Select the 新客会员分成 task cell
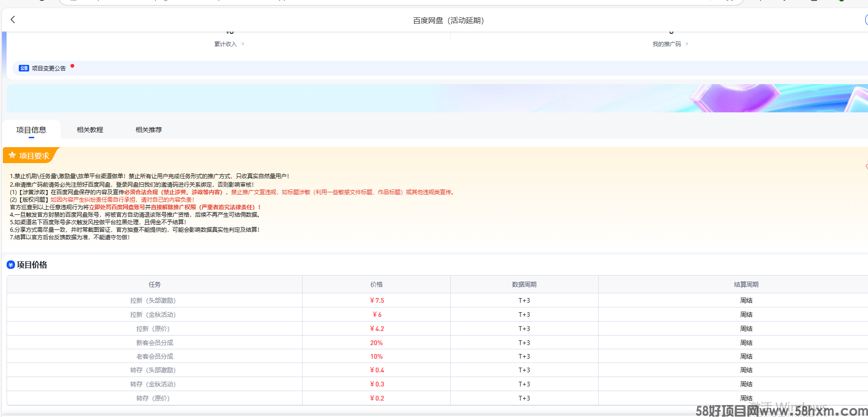The width and height of the screenshot is (868, 417). (155, 343)
